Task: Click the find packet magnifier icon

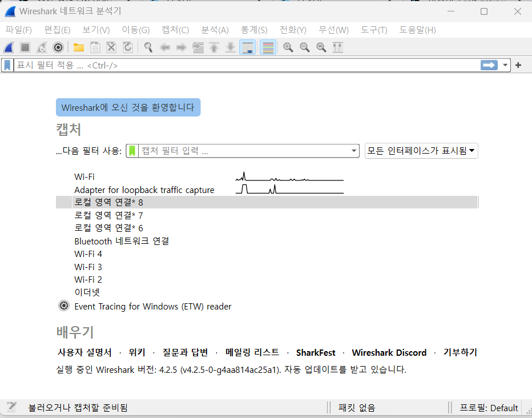Action: tap(148, 47)
